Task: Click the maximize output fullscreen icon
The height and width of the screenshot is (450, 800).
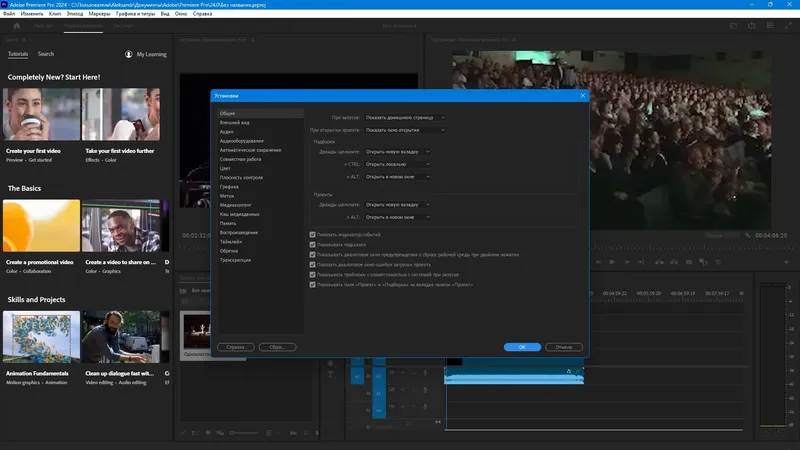Action: pos(788,26)
